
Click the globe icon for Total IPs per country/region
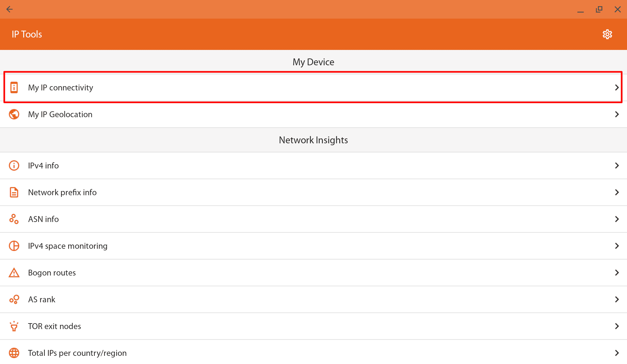(x=14, y=353)
